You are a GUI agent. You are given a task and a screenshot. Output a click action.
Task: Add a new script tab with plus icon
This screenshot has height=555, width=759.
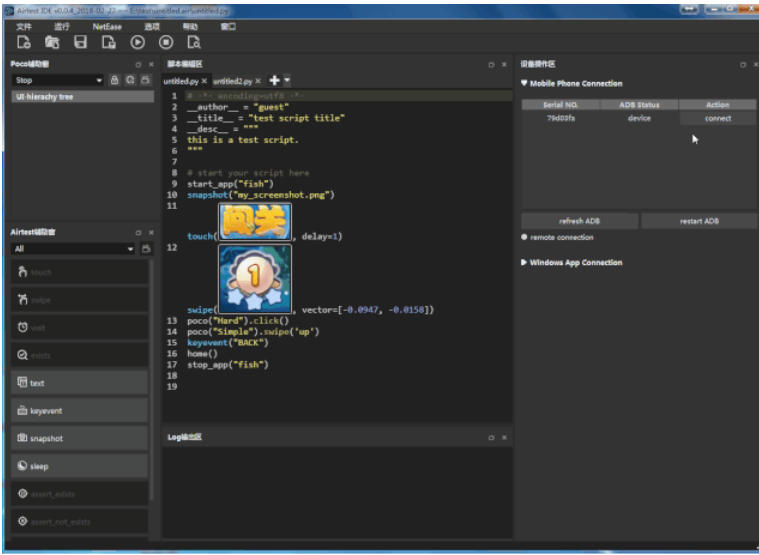(274, 80)
